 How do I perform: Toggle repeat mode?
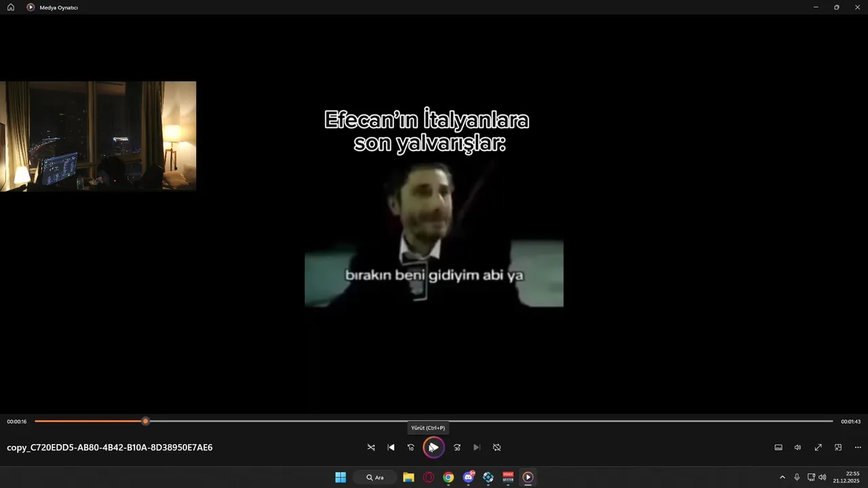[x=496, y=447]
